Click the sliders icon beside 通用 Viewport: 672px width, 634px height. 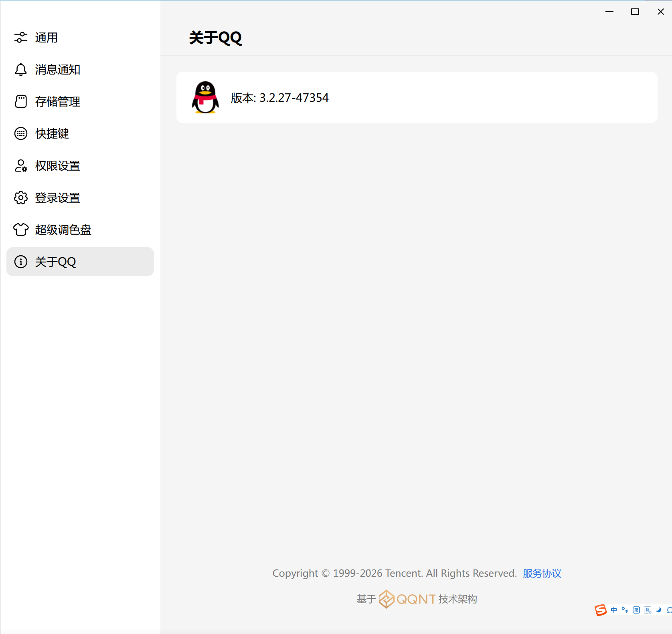click(x=21, y=37)
